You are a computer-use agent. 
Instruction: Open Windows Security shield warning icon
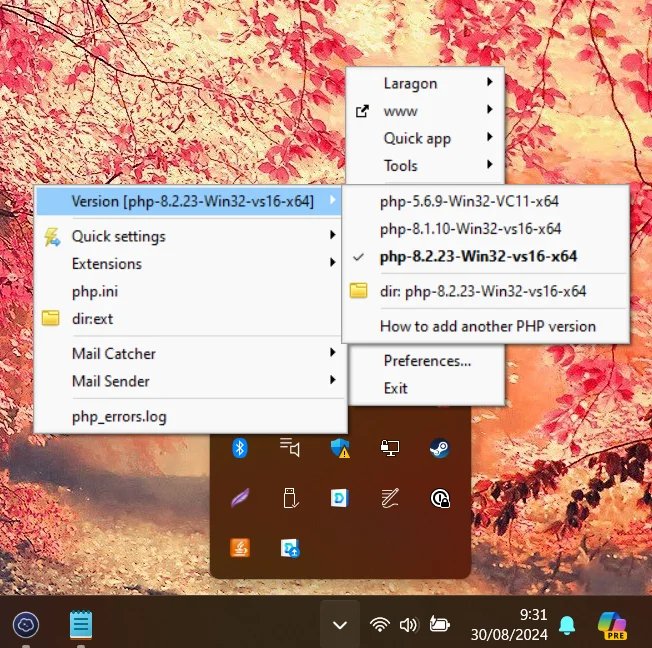(x=340, y=448)
